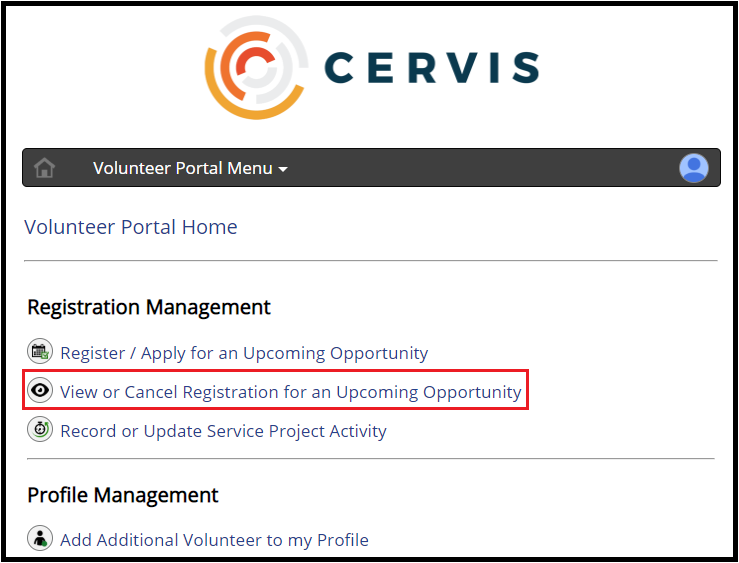
Task: Click the Profile Management section heading
Action: pos(123,495)
